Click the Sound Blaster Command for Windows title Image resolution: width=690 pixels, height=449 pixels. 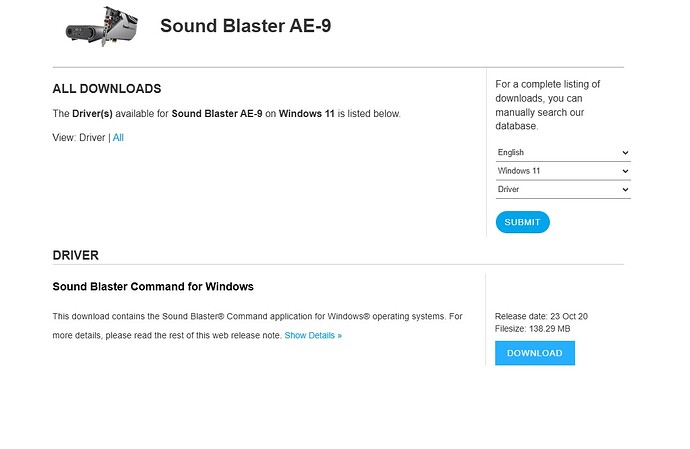(x=153, y=287)
